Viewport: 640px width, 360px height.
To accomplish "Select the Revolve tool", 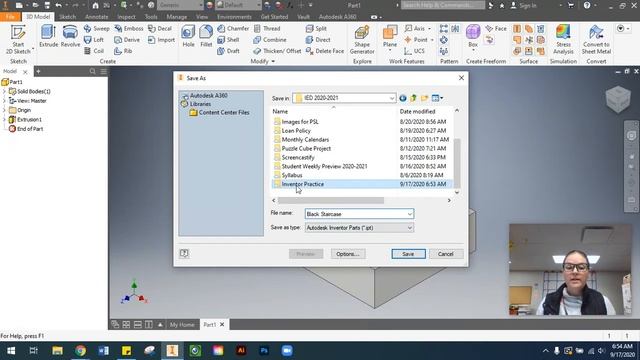I will click(70, 36).
